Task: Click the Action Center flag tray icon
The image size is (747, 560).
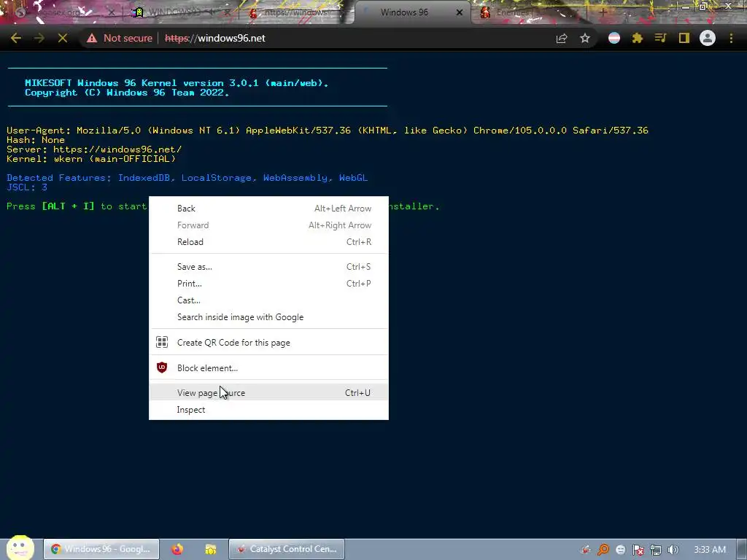Action: click(638, 550)
